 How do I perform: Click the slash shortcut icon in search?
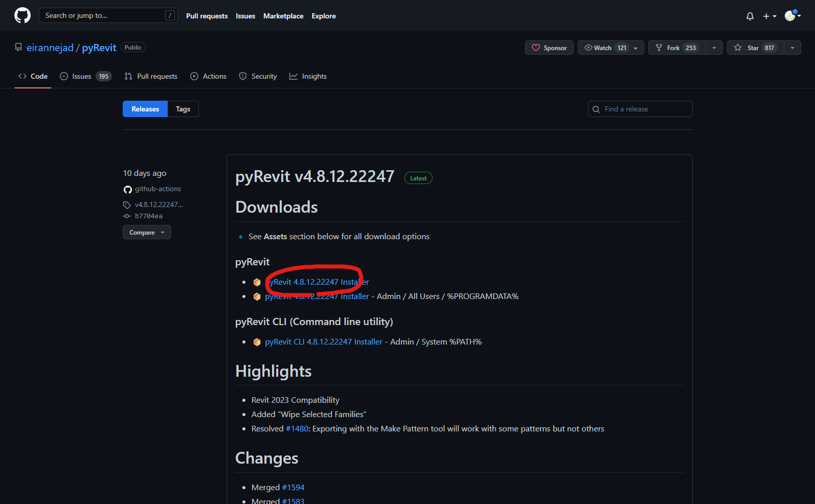coord(170,16)
